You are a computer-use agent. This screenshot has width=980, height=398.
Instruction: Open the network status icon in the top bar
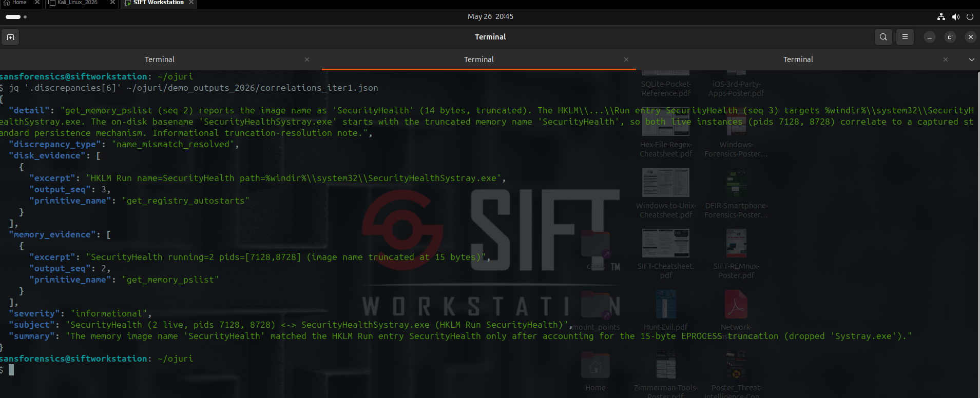click(941, 16)
